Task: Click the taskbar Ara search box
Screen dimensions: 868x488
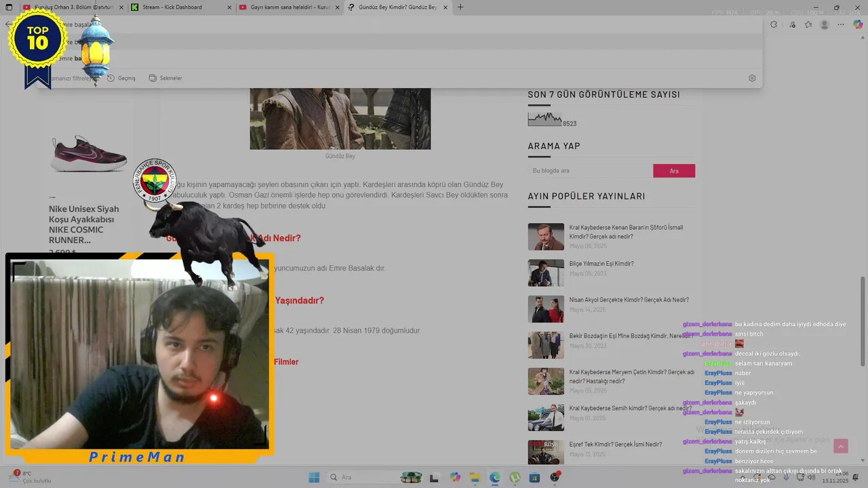Action: click(x=375, y=477)
